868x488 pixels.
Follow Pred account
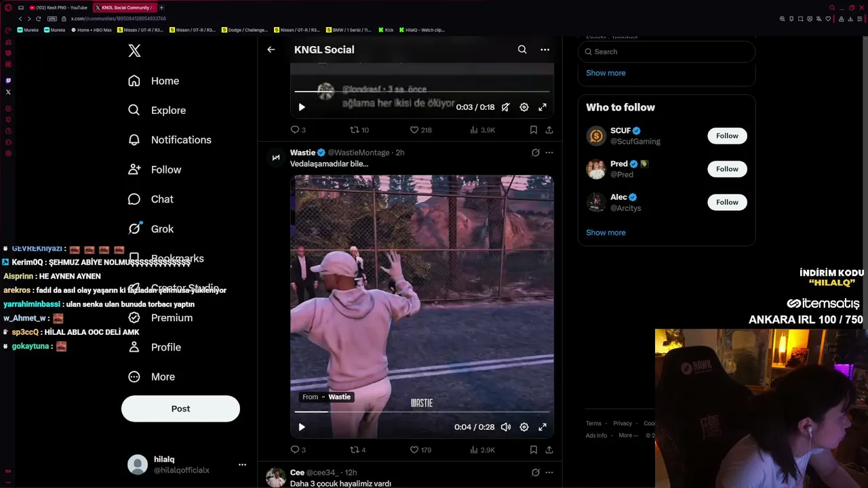(x=727, y=169)
